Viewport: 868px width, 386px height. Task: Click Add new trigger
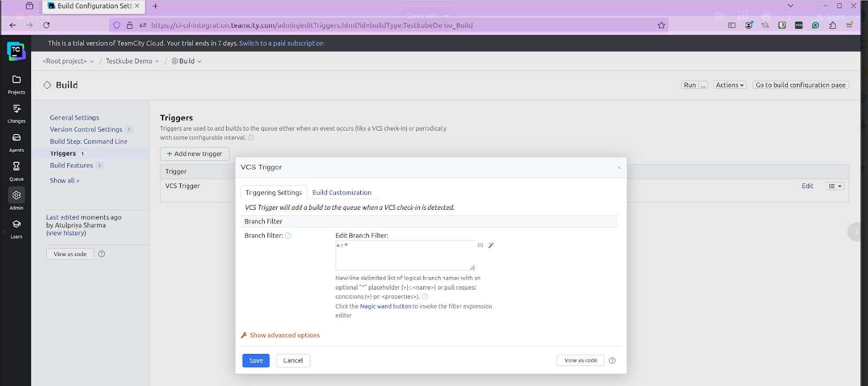point(195,154)
